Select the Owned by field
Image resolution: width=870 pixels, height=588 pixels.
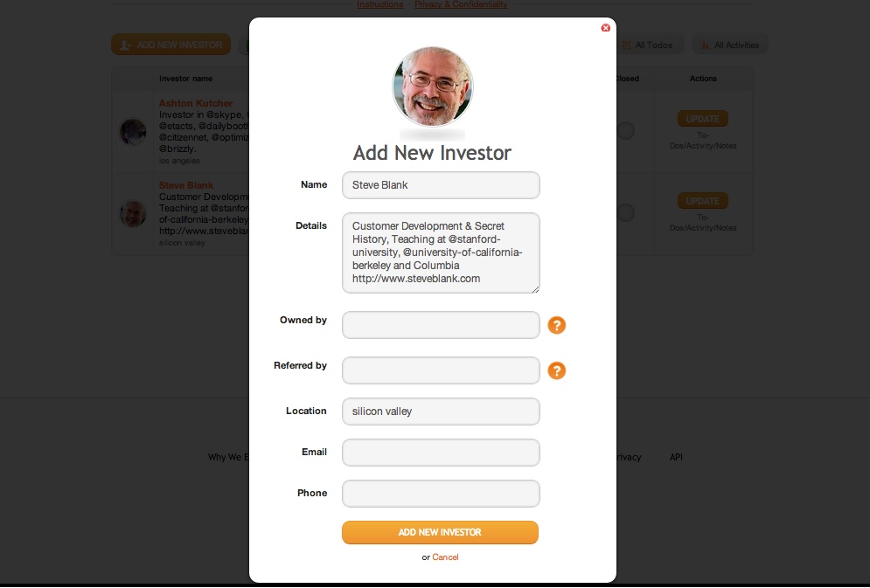click(441, 325)
